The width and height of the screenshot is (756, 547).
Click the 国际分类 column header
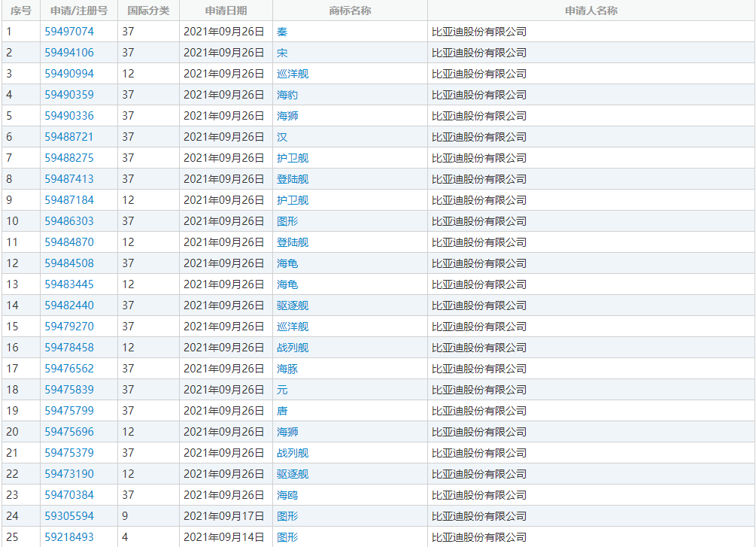(x=148, y=11)
